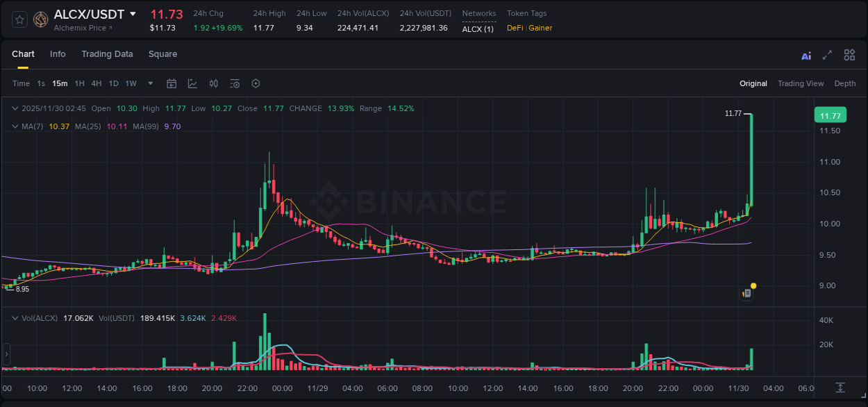Collapse the Vol(ALCX) volume panel

tap(15, 317)
